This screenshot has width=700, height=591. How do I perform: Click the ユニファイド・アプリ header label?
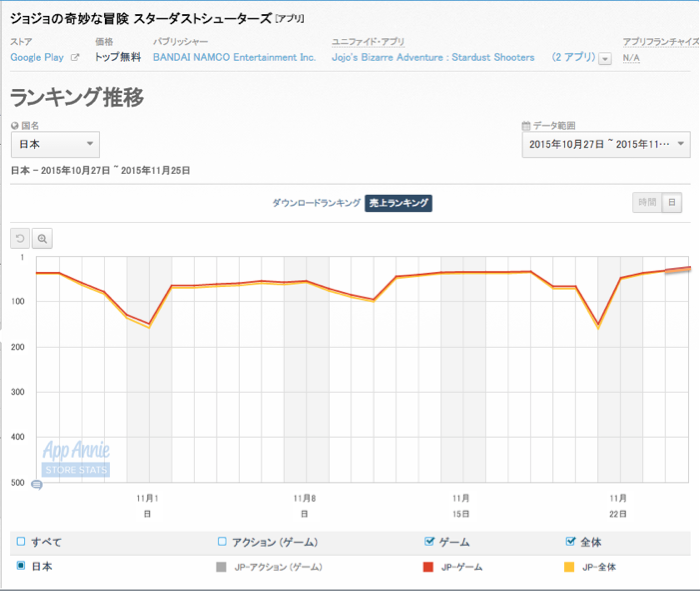(368, 42)
